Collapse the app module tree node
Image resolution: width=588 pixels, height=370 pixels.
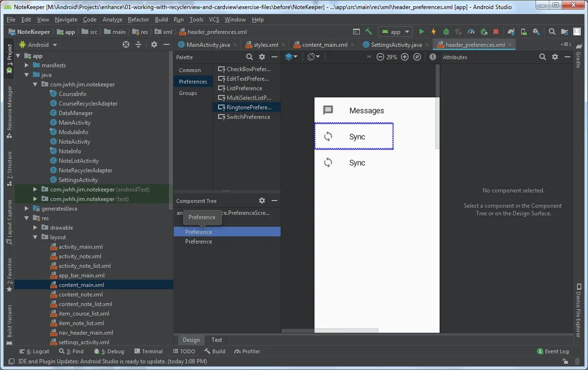point(19,56)
